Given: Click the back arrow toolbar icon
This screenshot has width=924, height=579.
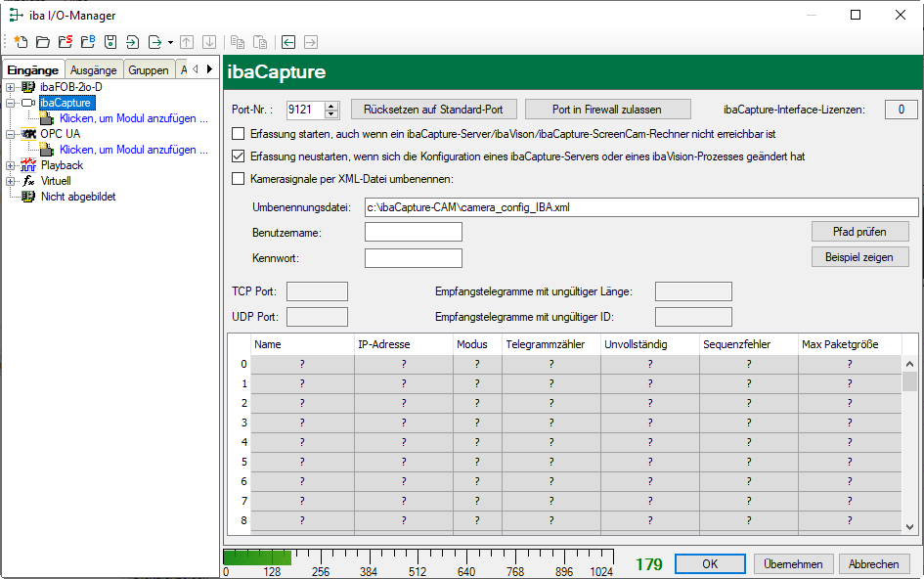Looking at the screenshot, I should (x=288, y=42).
